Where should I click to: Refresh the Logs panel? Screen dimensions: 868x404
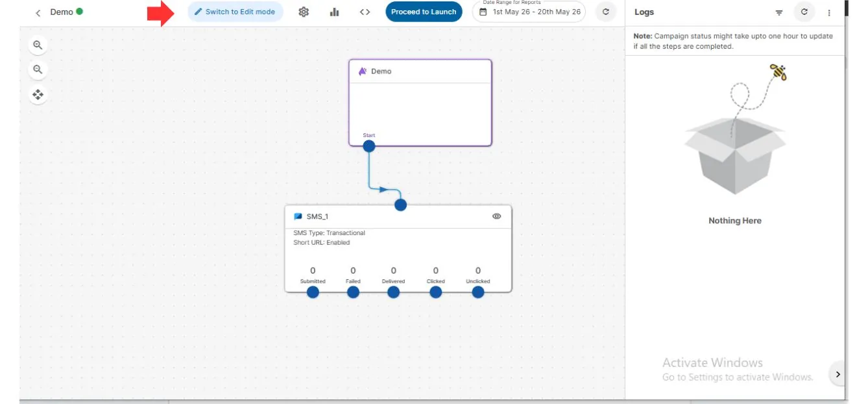click(804, 12)
